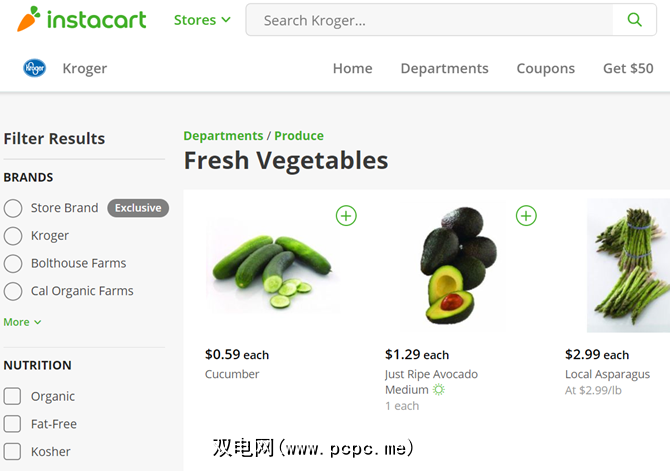Add Cucumber to cart with plus icon

pyautogui.click(x=346, y=215)
